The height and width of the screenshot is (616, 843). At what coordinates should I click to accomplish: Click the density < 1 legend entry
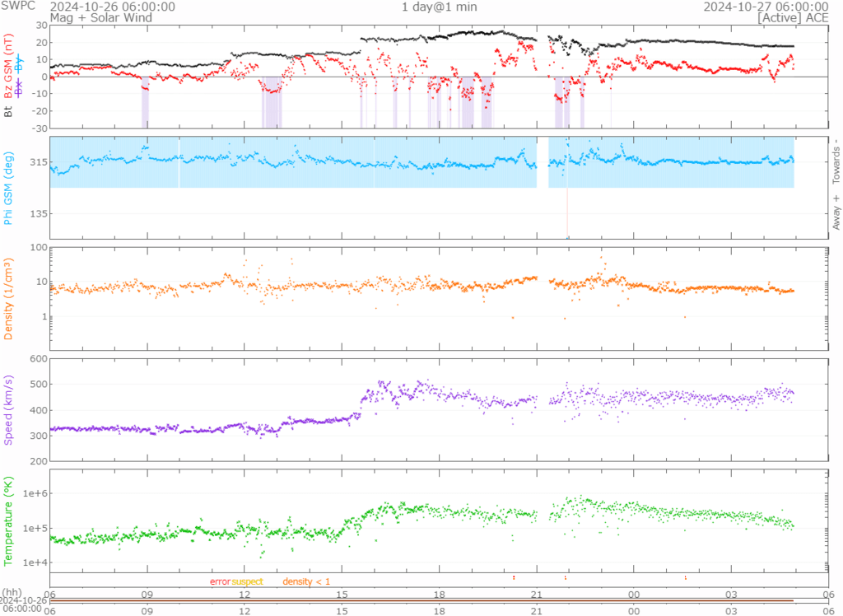(x=306, y=582)
